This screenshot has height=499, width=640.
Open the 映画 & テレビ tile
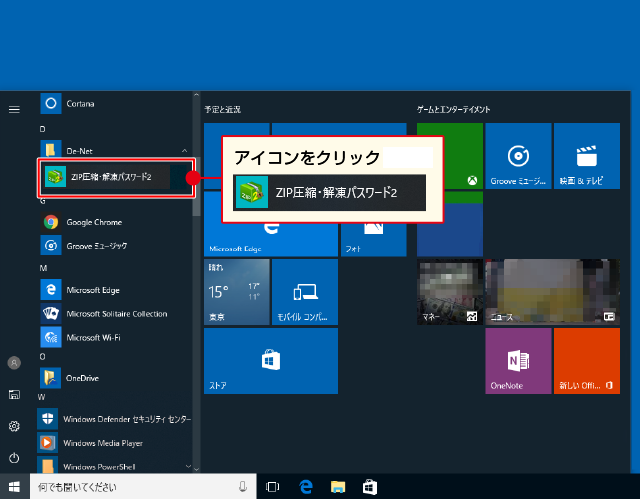[x=587, y=156]
